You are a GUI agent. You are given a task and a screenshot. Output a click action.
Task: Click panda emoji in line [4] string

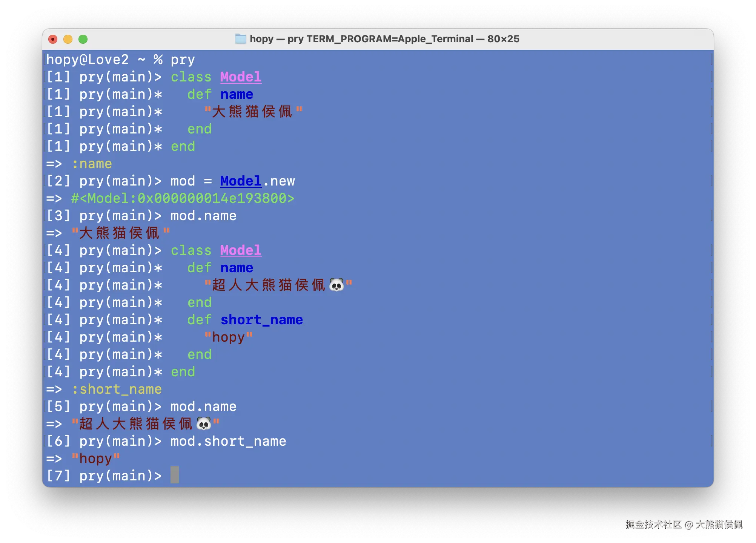tap(337, 285)
